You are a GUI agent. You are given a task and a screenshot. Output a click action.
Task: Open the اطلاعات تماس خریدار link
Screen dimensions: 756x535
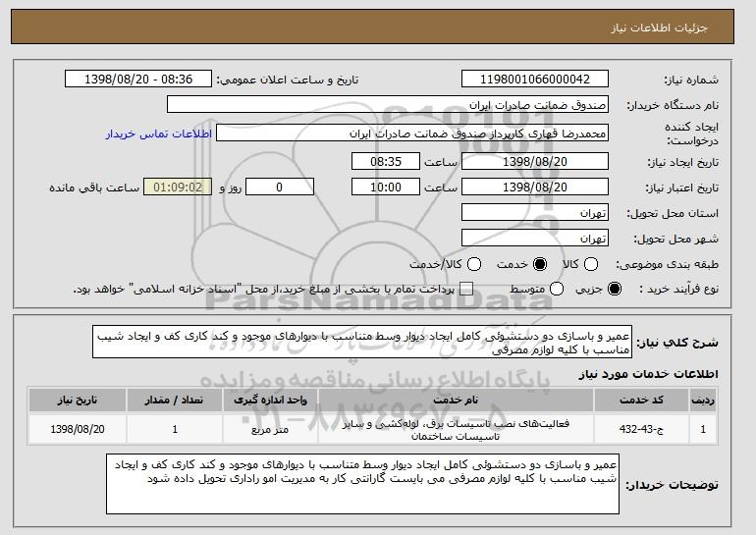159,134
